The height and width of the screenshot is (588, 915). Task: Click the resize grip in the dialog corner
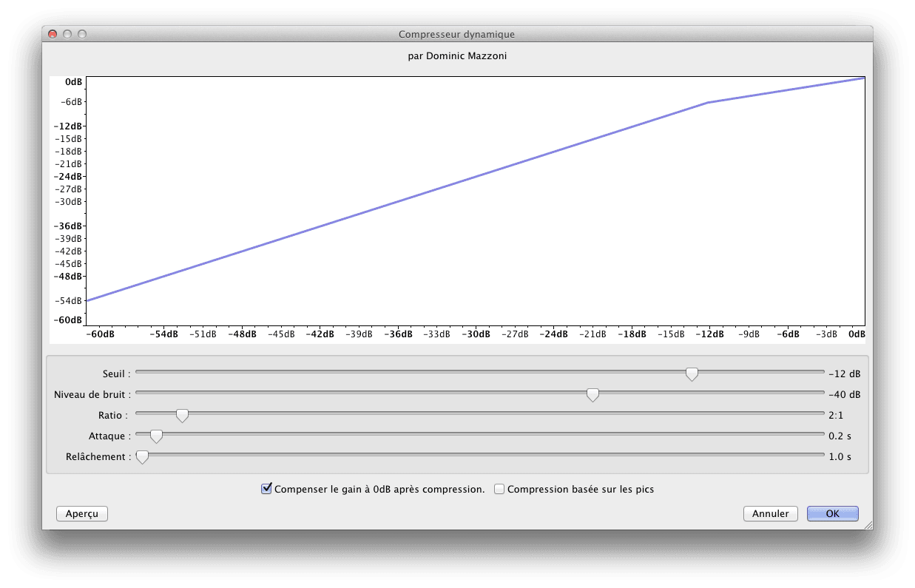click(x=868, y=524)
